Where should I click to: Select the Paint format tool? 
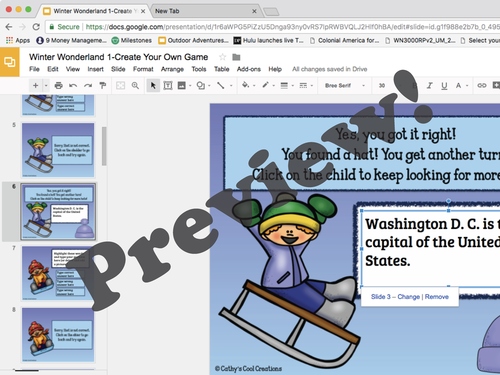coord(103,86)
